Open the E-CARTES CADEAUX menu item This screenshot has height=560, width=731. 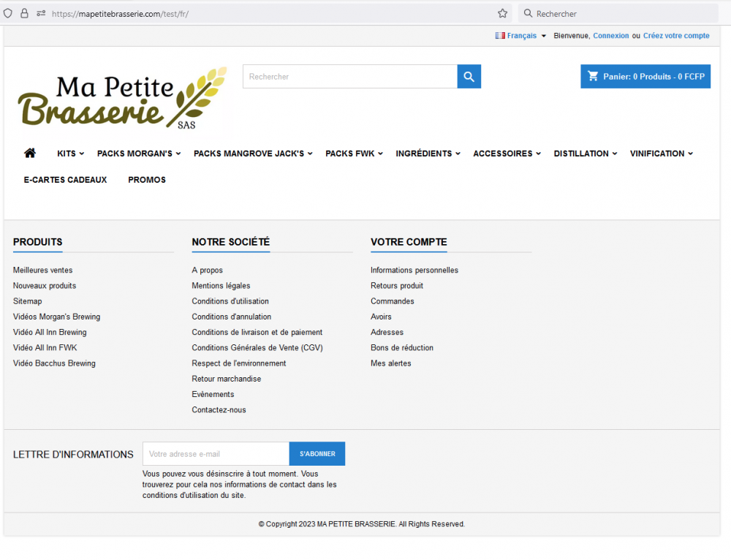tap(65, 180)
